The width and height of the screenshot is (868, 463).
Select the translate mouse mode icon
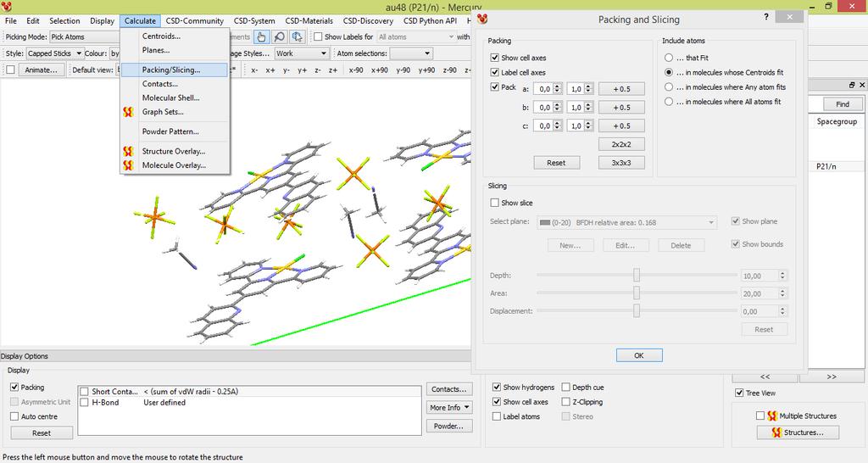coord(298,36)
